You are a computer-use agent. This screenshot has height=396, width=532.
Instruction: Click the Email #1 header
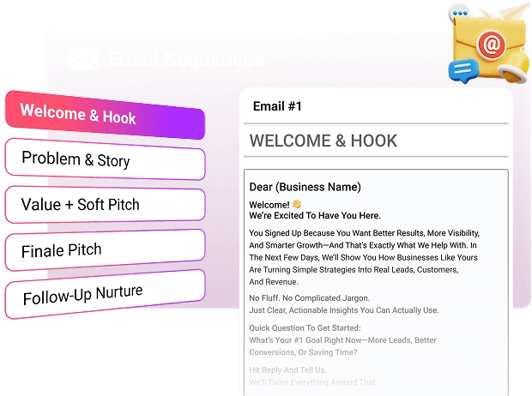(x=277, y=106)
